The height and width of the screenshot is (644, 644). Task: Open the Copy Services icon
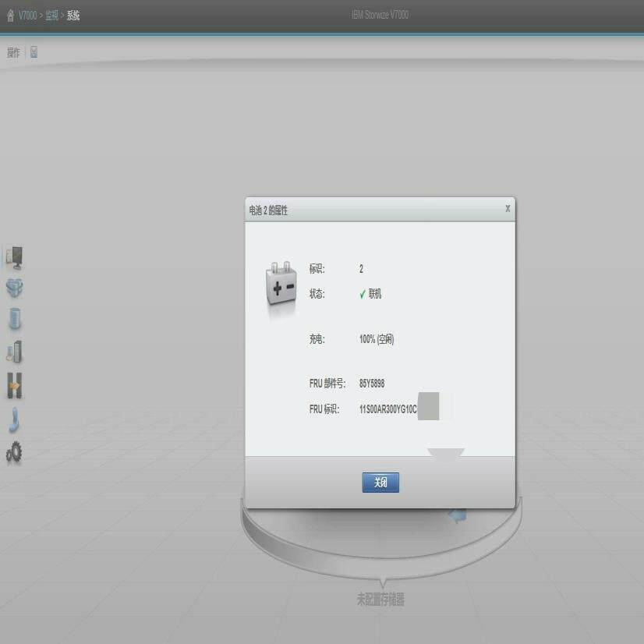(x=14, y=385)
